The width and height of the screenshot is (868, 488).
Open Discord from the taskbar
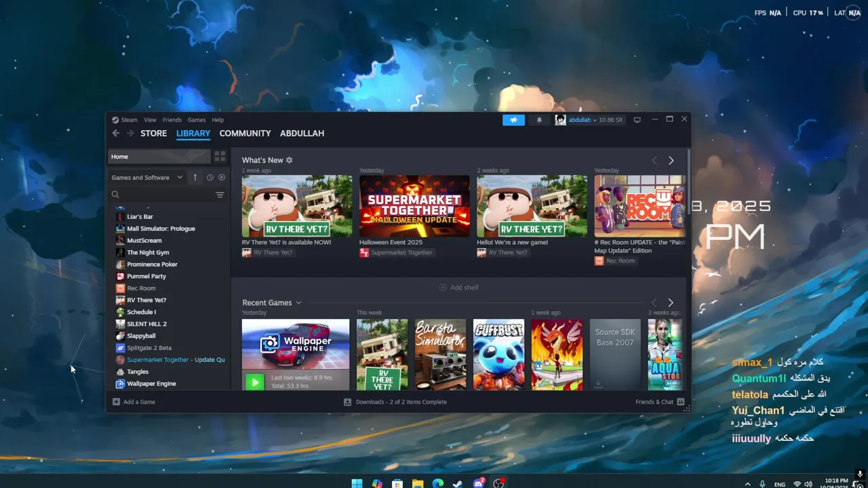coord(479,483)
